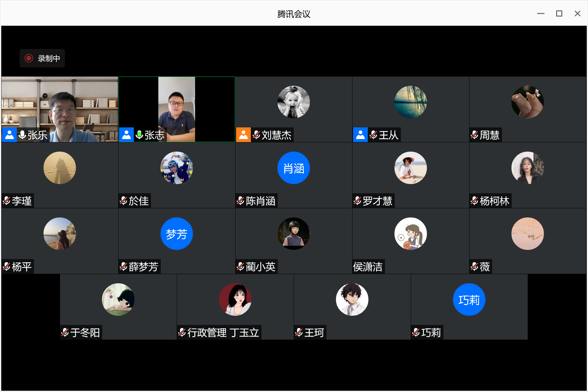Click 陈肖涵's blue 肖涵 avatar
Image resolution: width=588 pixels, height=392 pixels.
click(x=293, y=168)
